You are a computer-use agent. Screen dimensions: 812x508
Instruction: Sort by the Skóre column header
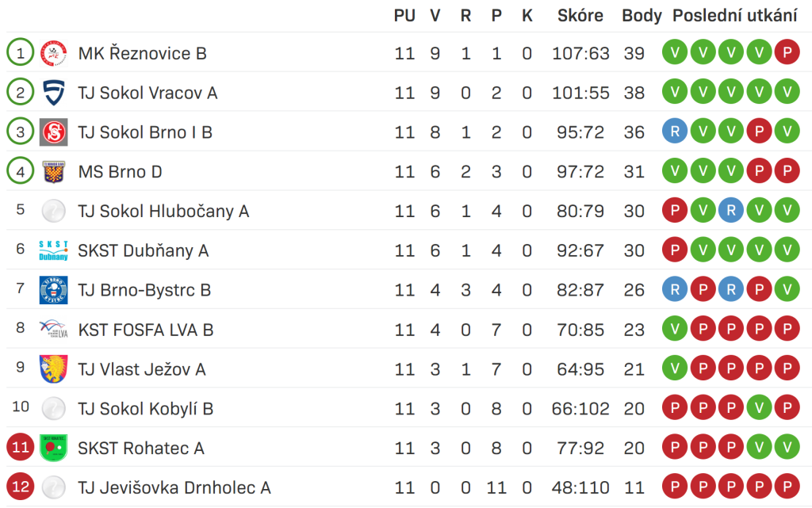[x=580, y=16]
